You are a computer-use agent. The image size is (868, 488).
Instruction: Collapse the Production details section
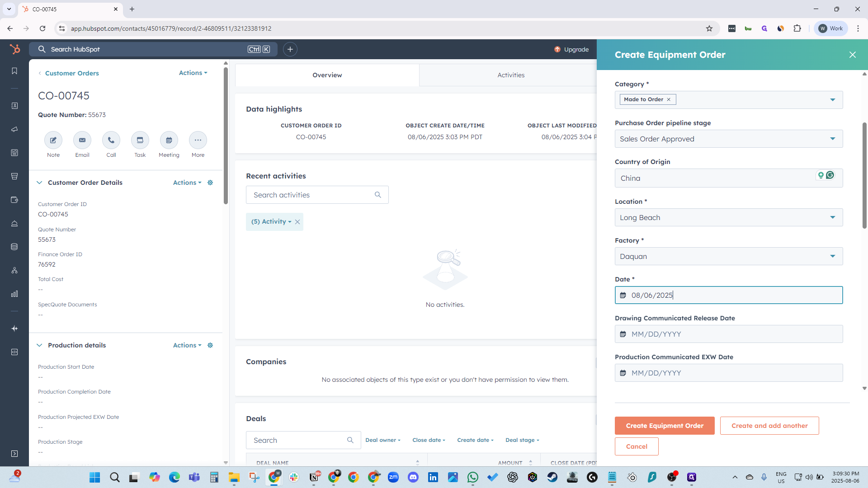point(39,345)
